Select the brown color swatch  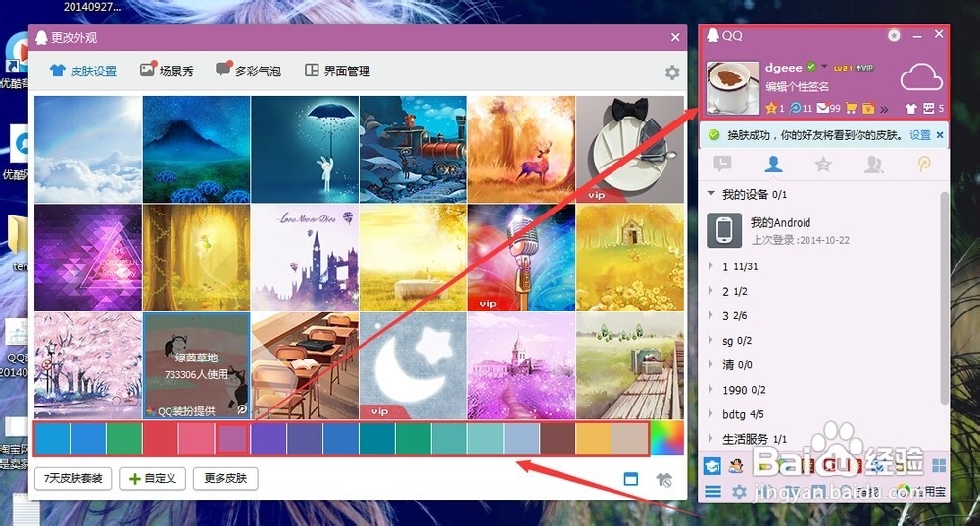click(x=558, y=438)
